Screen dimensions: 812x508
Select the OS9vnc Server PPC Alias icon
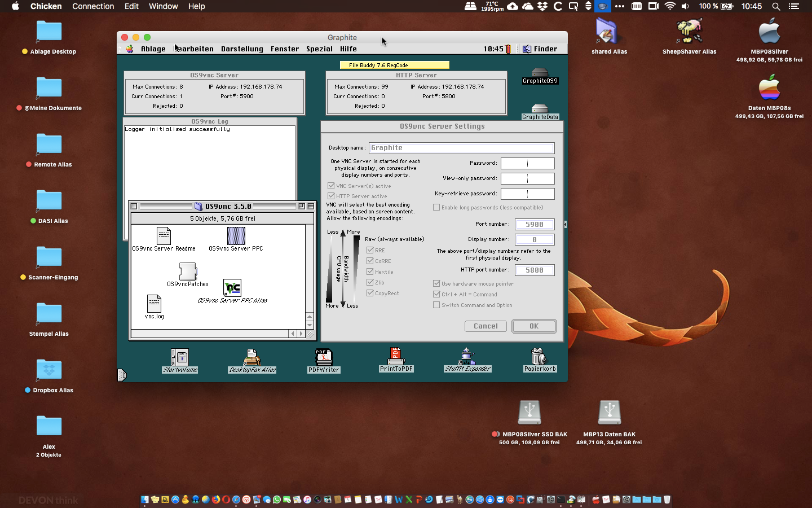coord(232,288)
